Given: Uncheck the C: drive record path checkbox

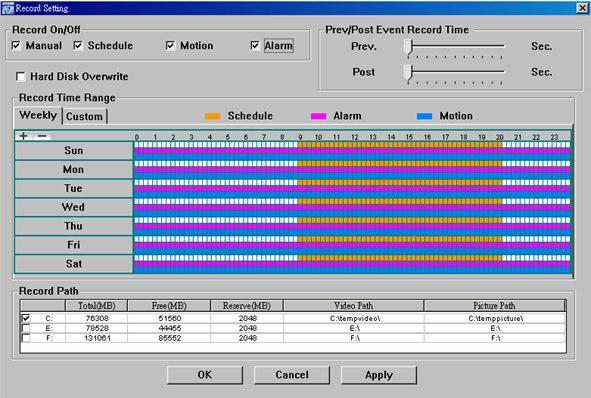Looking at the screenshot, I should click(26, 318).
